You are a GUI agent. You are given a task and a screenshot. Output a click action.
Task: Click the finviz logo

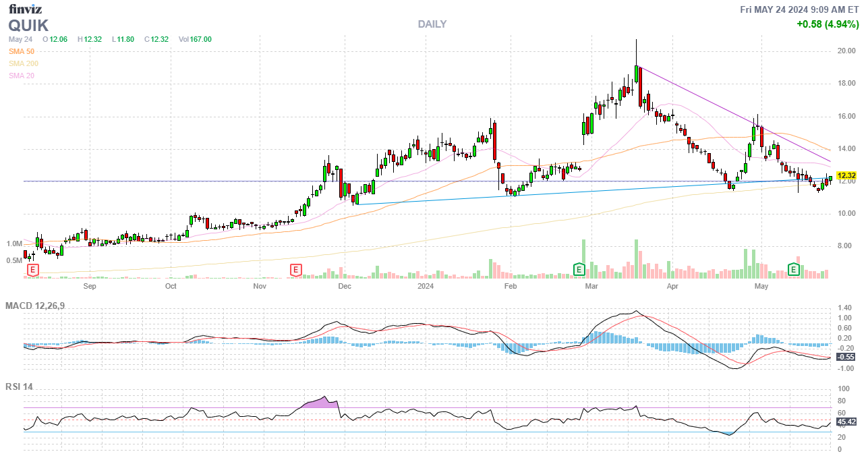(24, 9)
